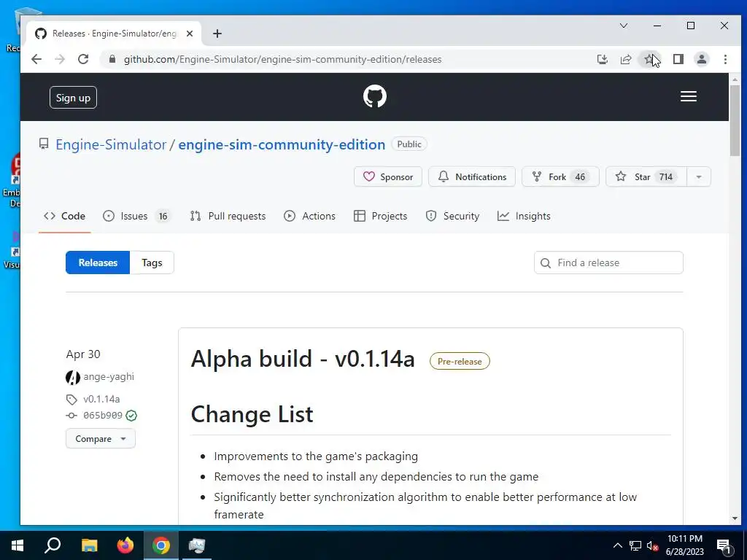Click the browser back arrow

(x=36, y=59)
